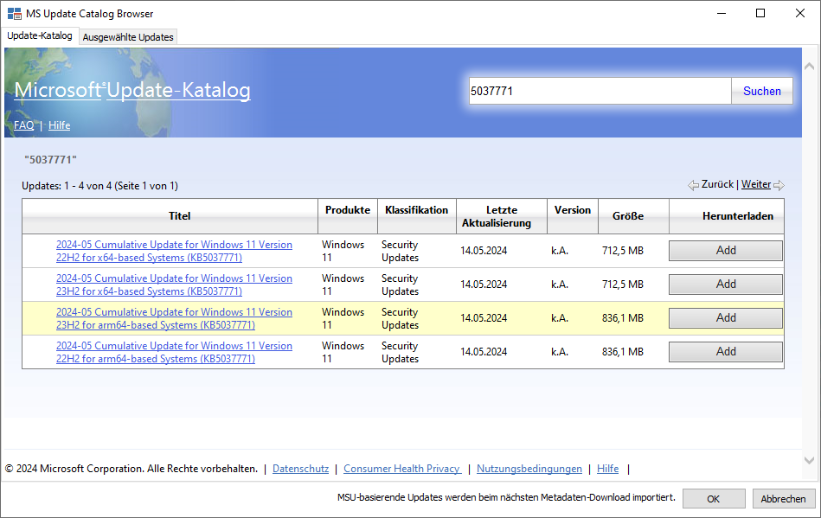Close the MS Update Catalog Browser window
Screen dimensions: 821x518
pyautogui.click(x=800, y=14)
